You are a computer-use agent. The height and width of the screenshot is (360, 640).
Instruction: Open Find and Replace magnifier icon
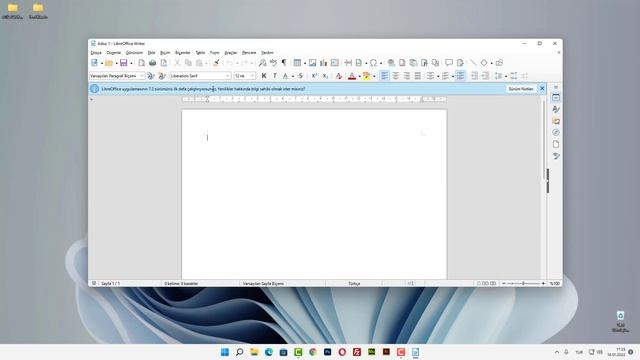coord(262,63)
